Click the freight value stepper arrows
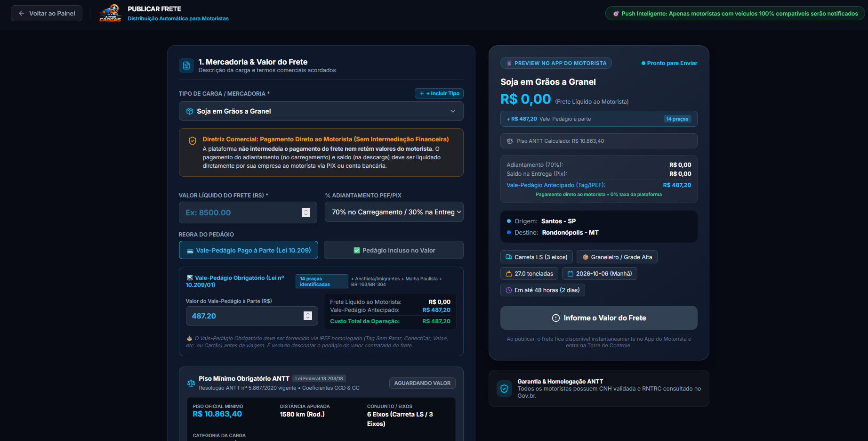The height and width of the screenshot is (441, 868). (306, 212)
